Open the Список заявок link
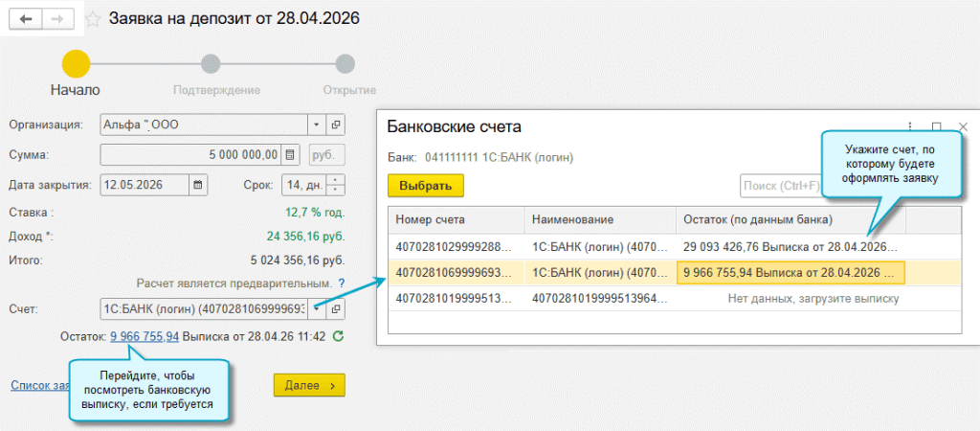 point(39,385)
